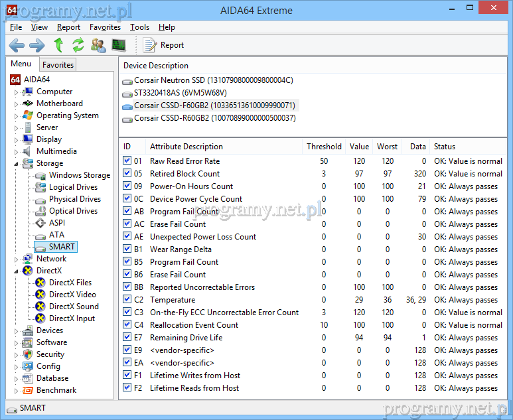Click the Refresh icon in toolbar

pos(78,45)
